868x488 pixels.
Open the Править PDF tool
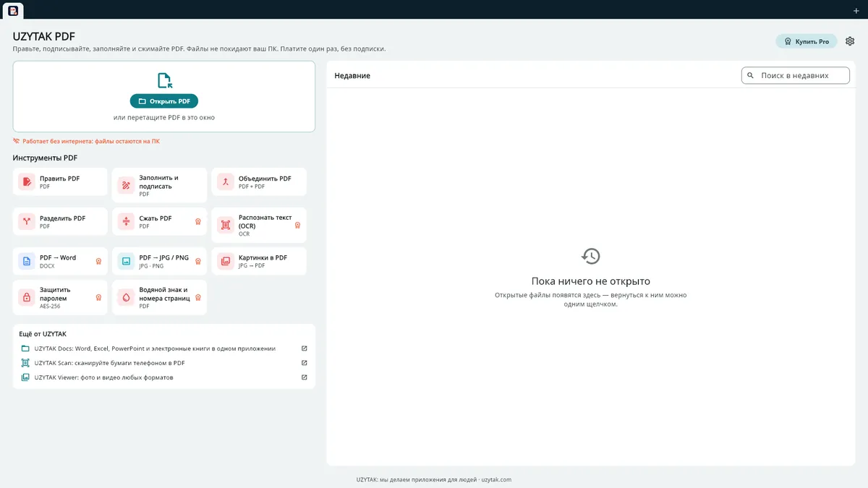(60, 181)
